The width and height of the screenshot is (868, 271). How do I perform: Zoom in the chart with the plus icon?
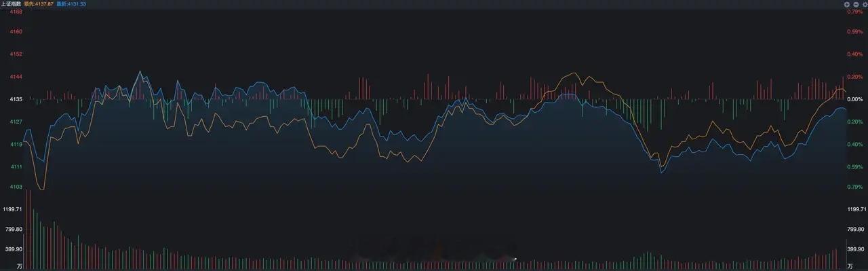tap(847, 4)
